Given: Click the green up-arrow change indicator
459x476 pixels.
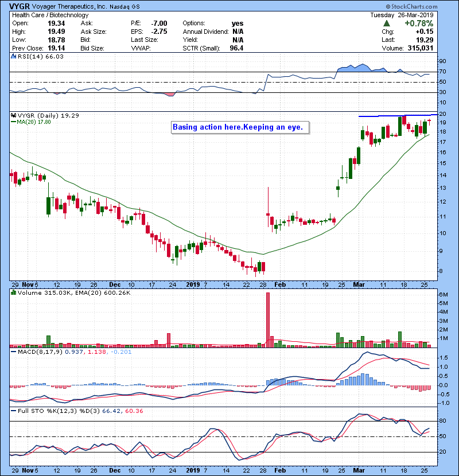Looking at the screenshot, I should [386, 23].
